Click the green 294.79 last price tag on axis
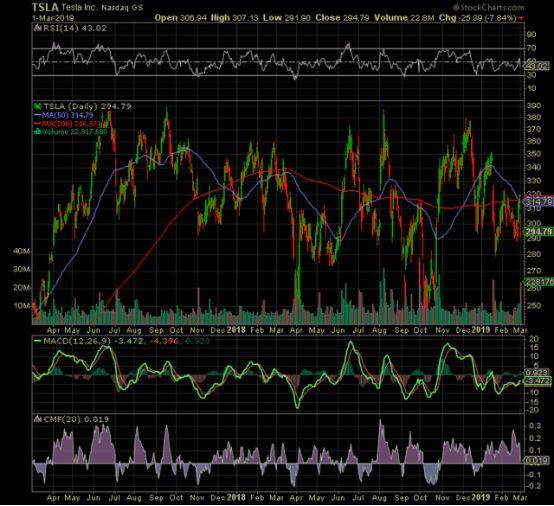 click(x=538, y=232)
